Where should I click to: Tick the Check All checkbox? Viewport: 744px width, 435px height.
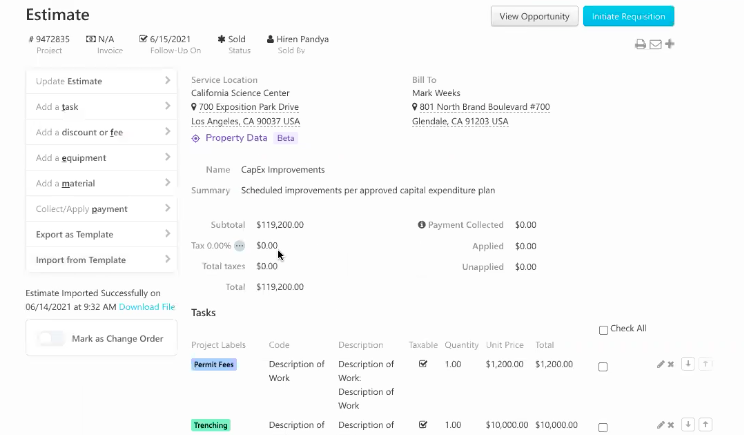(603, 330)
